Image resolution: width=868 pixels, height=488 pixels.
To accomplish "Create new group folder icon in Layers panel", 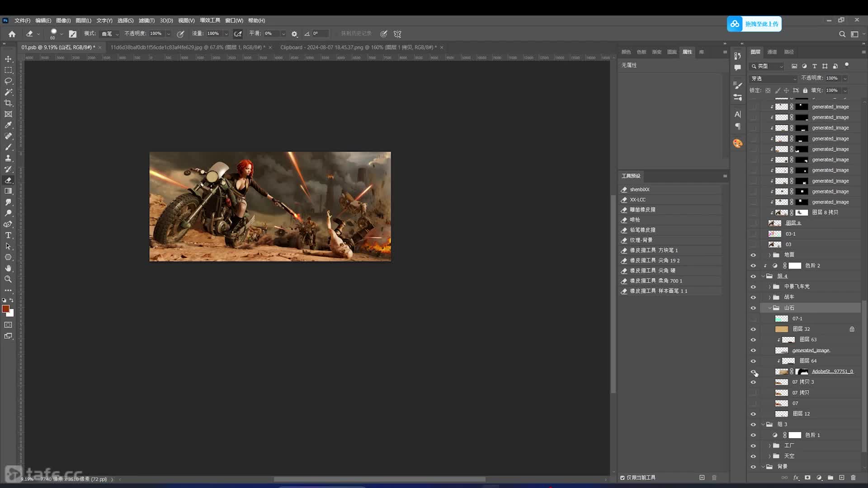I will pyautogui.click(x=830, y=478).
